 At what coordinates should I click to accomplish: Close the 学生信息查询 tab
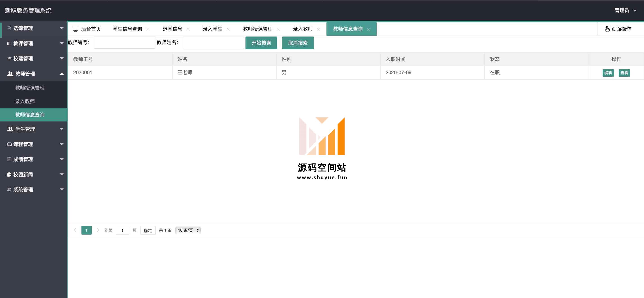point(148,29)
